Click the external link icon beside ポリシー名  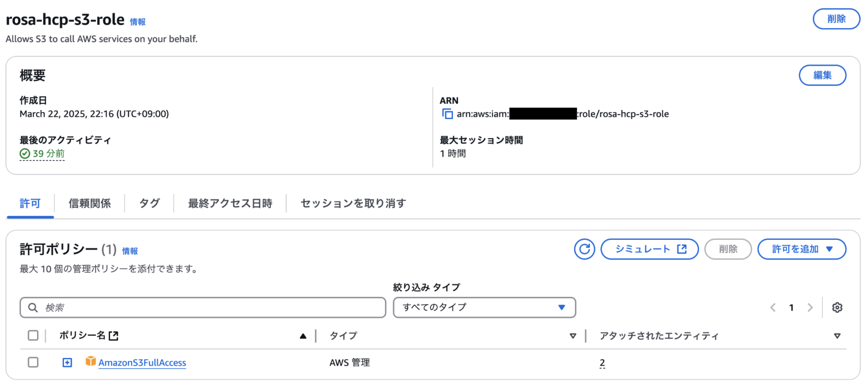click(x=113, y=336)
